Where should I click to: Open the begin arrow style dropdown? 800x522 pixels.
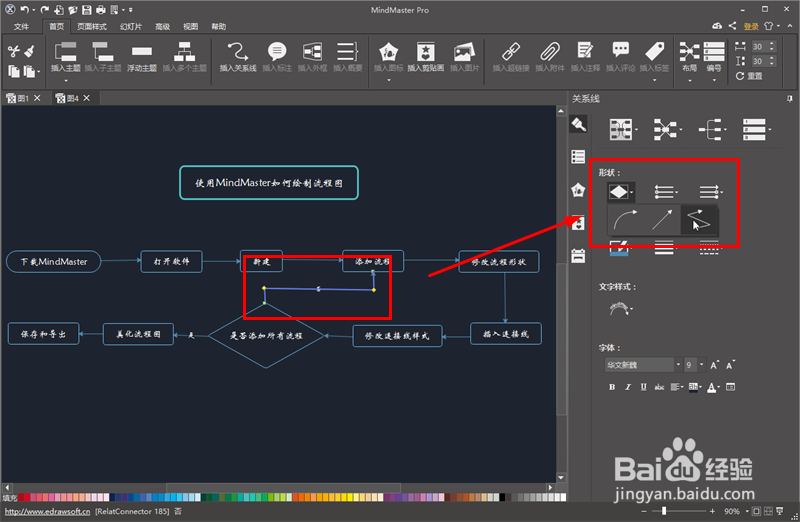point(666,192)
